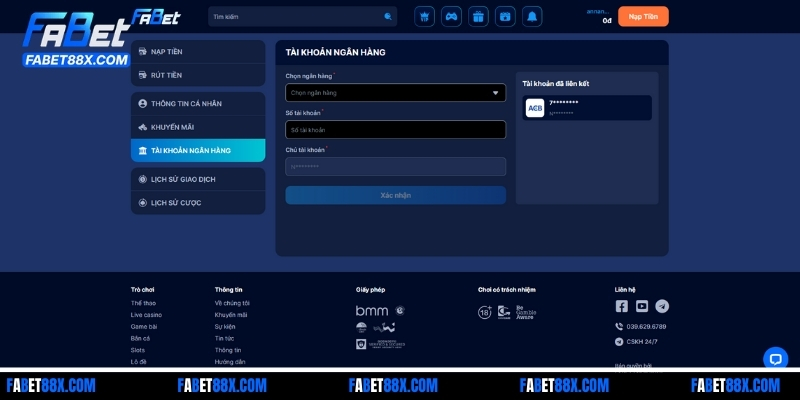Click the CSKH 24/7 text
Screen dimensions: 800x400
(x=642, y=342)
